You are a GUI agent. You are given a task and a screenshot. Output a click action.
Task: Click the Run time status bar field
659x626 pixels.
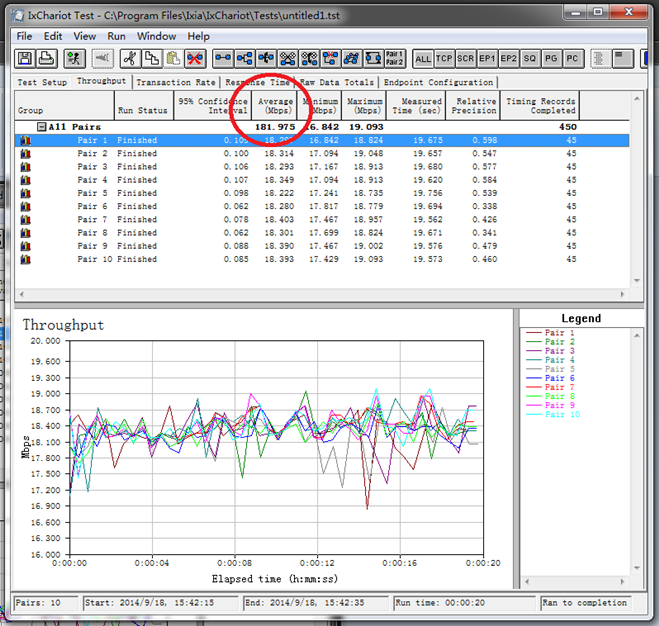pyautogui.click(x=464, y=603)
